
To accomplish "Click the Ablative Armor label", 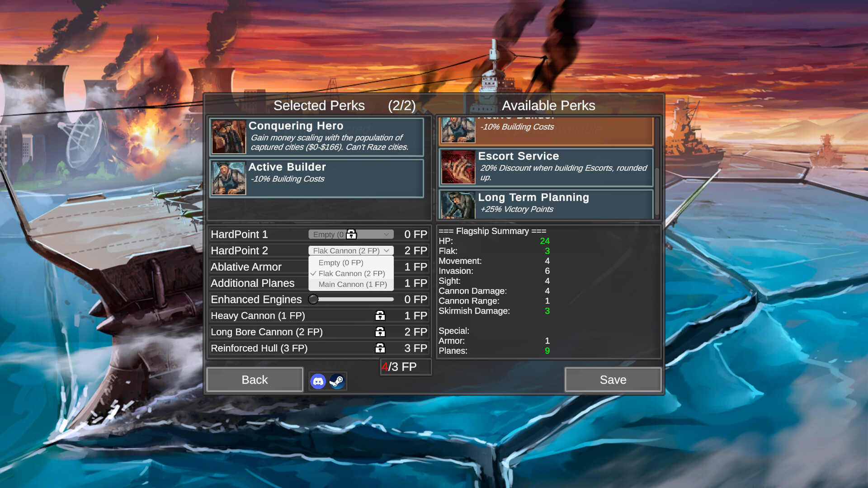I will click(x=246, y=267).
